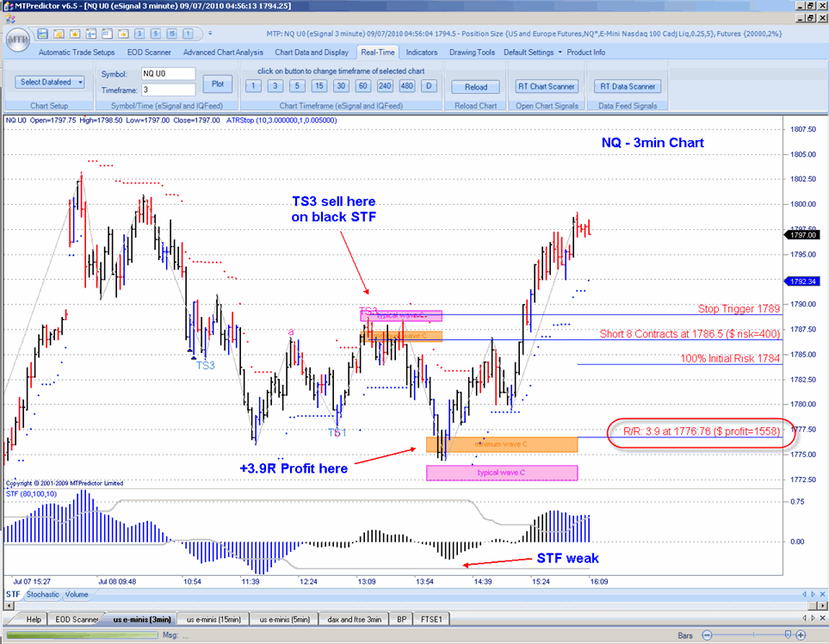Open the FTSE1 workspace tab
This screenshot has height=644, width=829.
pyautogui.click(x=431, y=619)
